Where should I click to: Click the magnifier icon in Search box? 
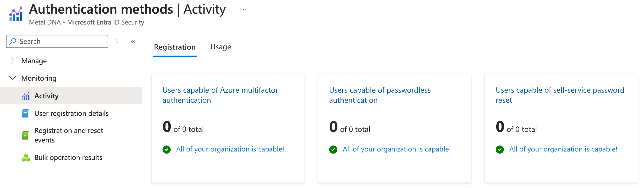point(13,41)
